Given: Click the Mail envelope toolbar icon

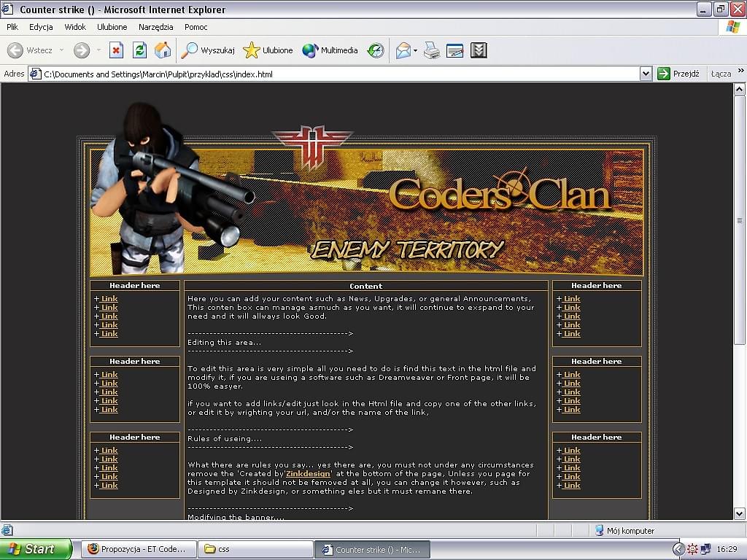Looking at the screenshot, I should [x=403, y=50].
